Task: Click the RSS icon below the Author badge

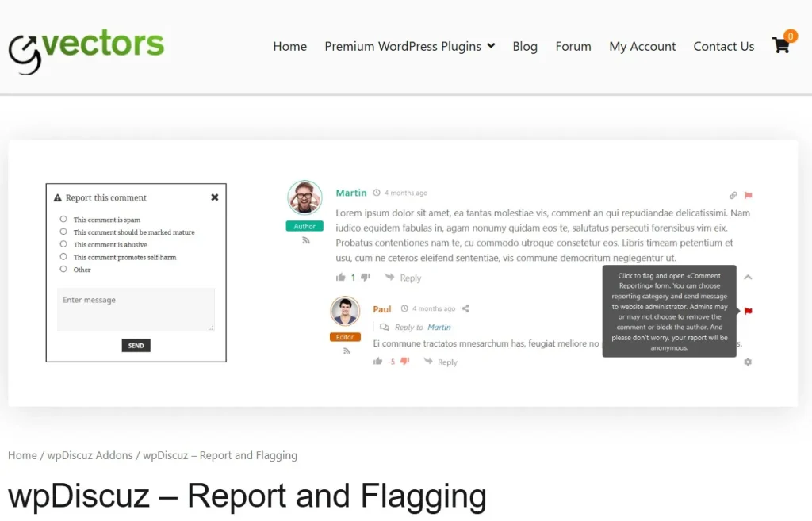Action: click(305, 240)
